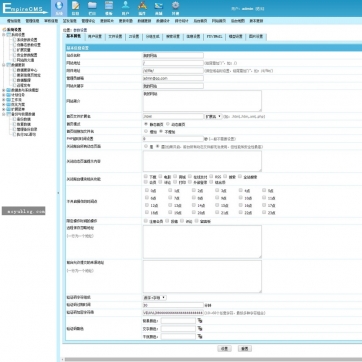The image size is (362, 362).
Task: Click the 设置 submit button
Action: [x=224, y=348]
